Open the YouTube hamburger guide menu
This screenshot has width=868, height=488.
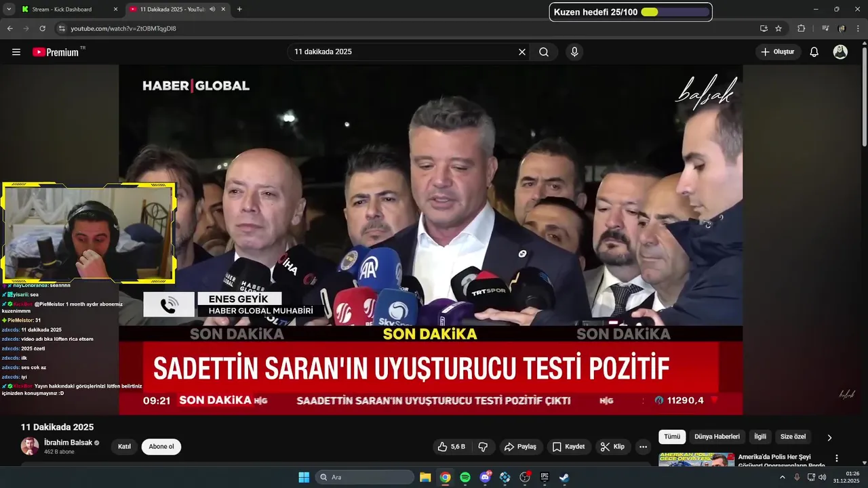[x=16, y=52]
